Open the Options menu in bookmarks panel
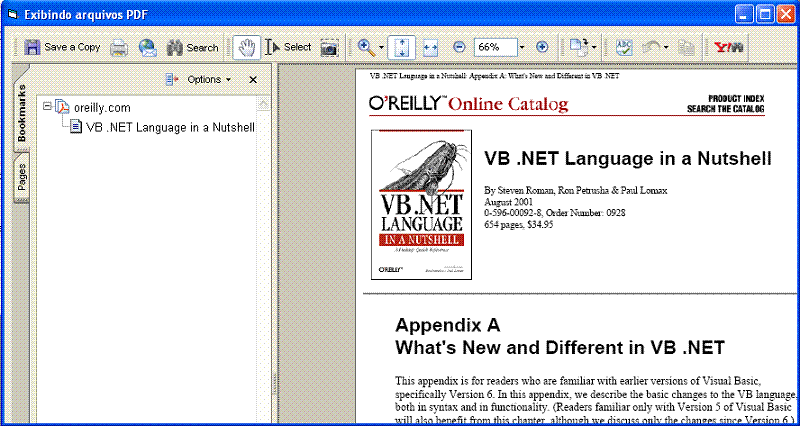The image size is (800, 426). 209,80
